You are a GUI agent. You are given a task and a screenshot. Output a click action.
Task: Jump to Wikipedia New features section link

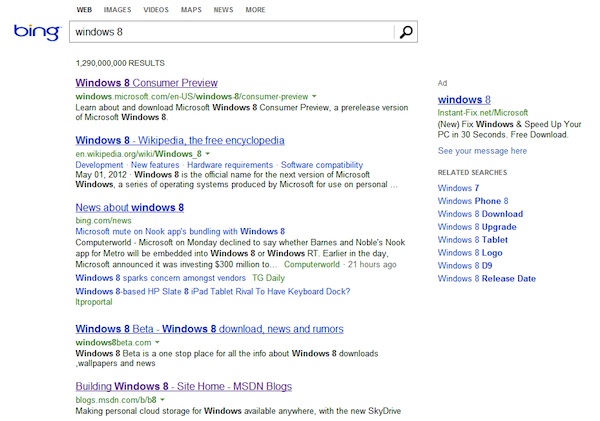point(155,165)
